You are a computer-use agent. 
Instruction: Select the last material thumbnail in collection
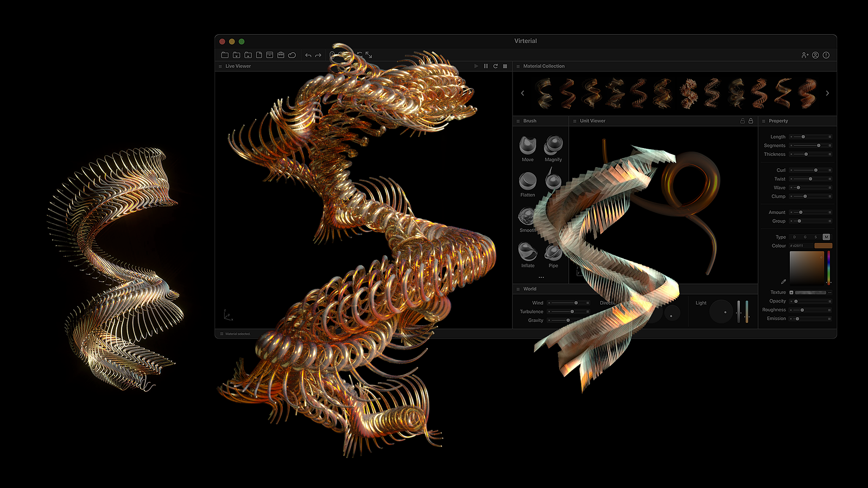click(x=807, y=93)
